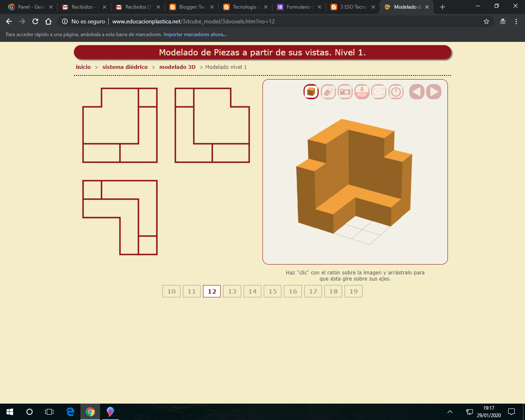
Task: Open the Windows Start menu
Action: click(x=10, y=412)
